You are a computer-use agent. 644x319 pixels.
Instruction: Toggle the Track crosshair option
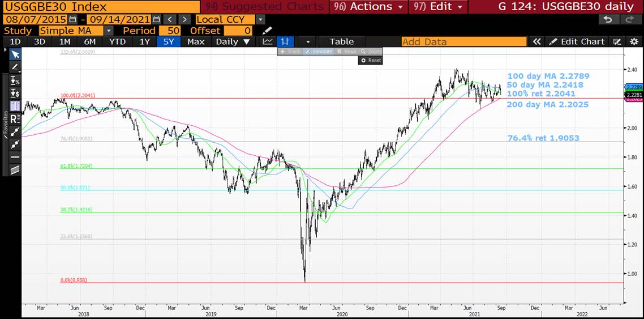290,52
